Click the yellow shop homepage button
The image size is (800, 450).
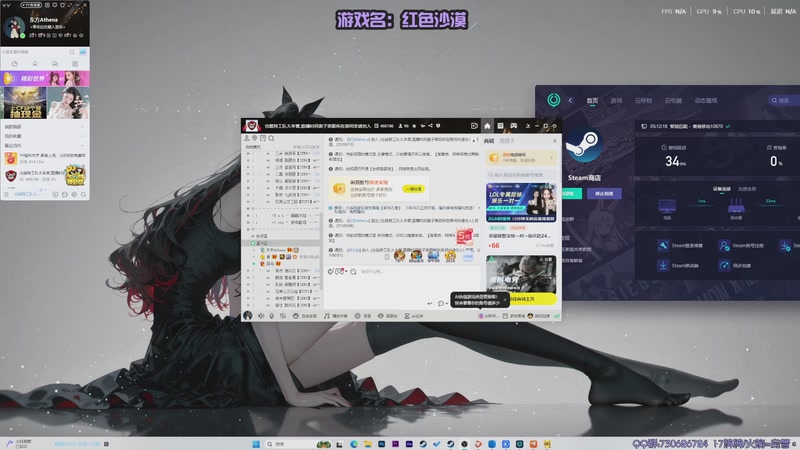tap(532, 299)
